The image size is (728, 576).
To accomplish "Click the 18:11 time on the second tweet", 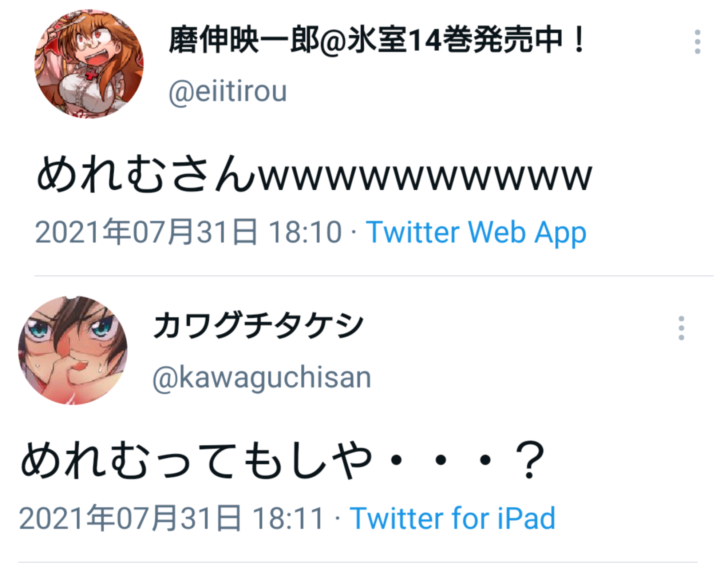I will pyautogui.click(x=288, y=518).
